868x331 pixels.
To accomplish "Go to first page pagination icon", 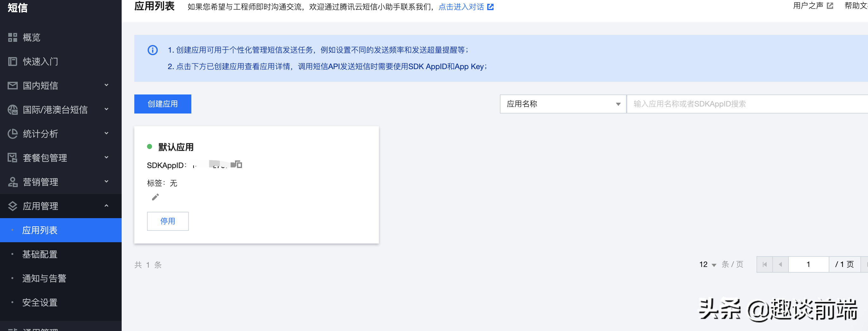I will tap(764, 264).
